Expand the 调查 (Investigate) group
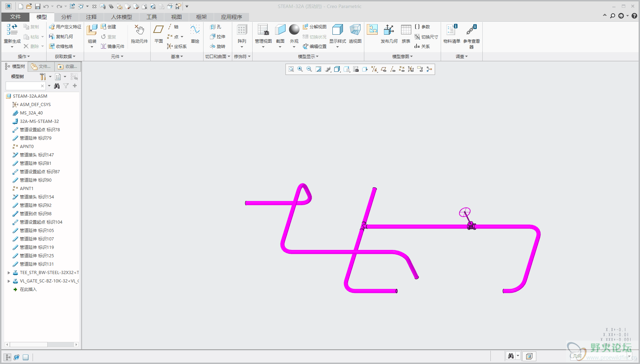The image size is (640, 364). click(462, 56)
